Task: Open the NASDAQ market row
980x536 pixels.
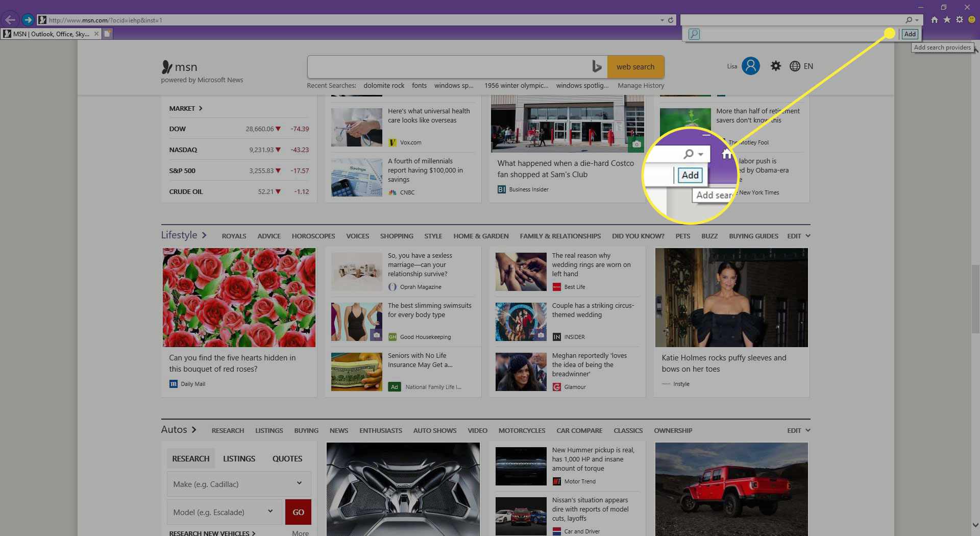Action: pos(239,150)
